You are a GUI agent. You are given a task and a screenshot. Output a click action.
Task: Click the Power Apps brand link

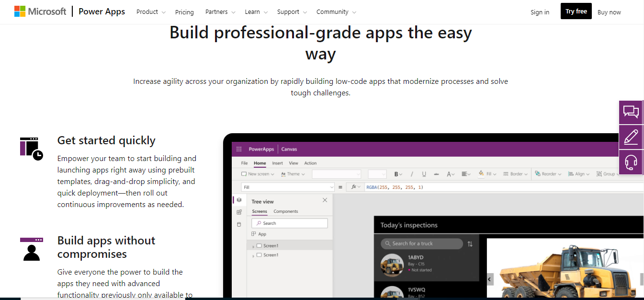click(x=102, y=12)
